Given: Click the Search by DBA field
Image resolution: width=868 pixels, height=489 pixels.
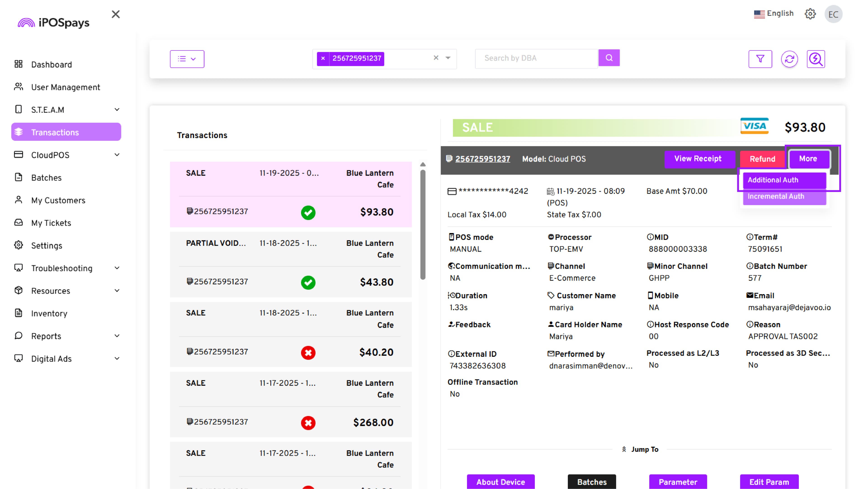Looking at the screenshot, I should pos(536,58).
